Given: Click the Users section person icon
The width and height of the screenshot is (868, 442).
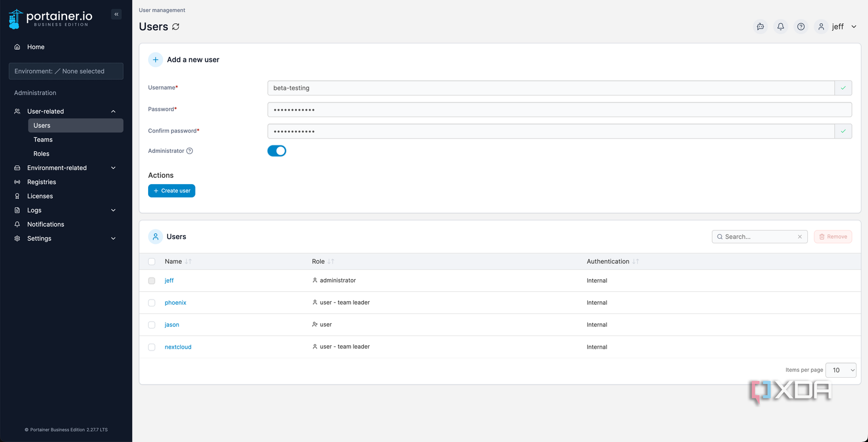Looking at the screenshot, I should (156, 236).
